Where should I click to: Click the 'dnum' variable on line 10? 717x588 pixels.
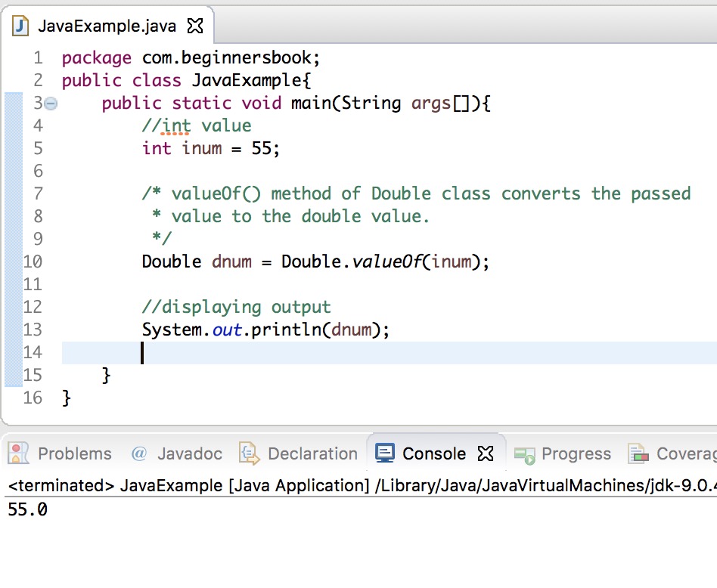[x=231, y=262]
